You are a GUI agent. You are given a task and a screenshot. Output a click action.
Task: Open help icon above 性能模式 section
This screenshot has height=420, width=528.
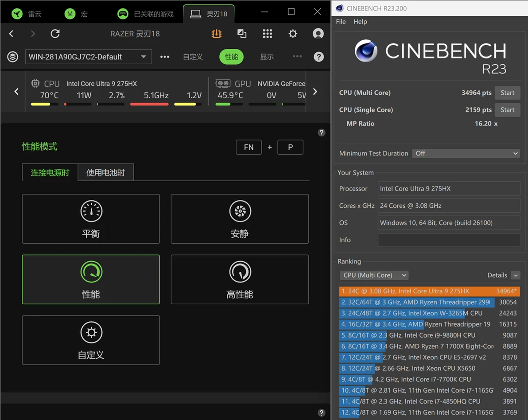point(322,132)
